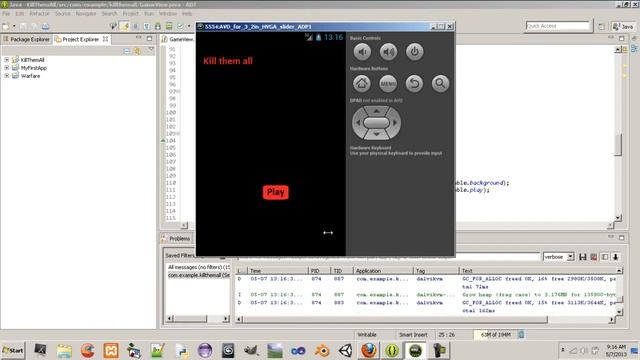Open GIMP from the taskbar
The image size is (640, 360).
tap(251, 350)
